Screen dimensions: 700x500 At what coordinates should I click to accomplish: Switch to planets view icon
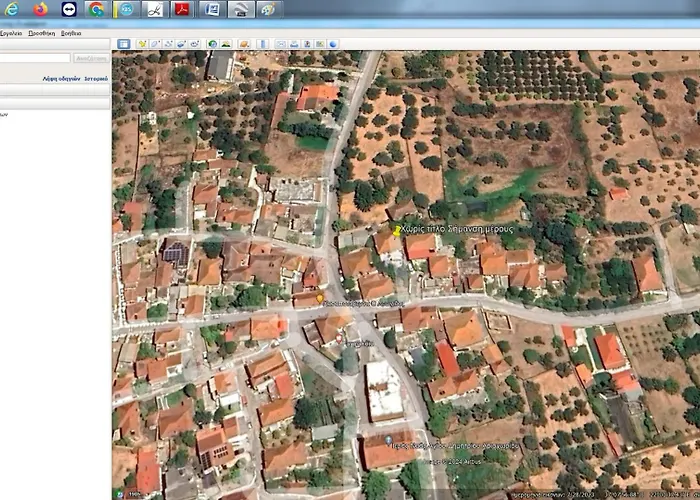(243, 44)
